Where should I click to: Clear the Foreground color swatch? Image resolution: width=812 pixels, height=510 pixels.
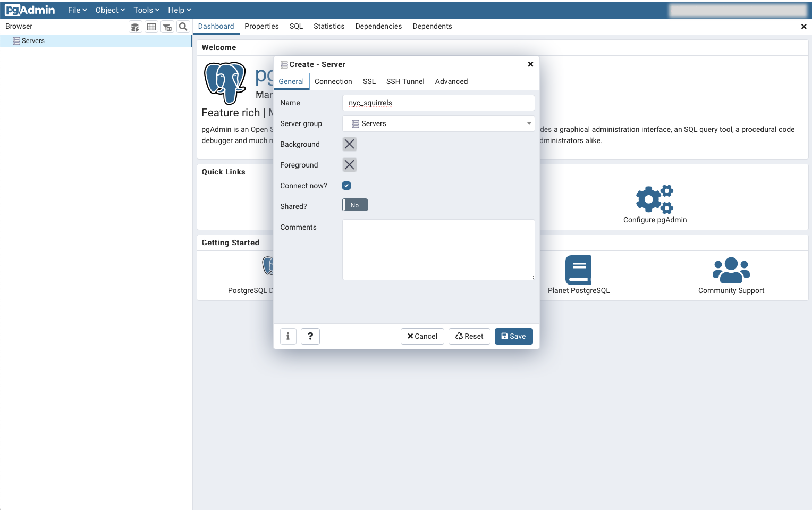(x=349, y=165)
